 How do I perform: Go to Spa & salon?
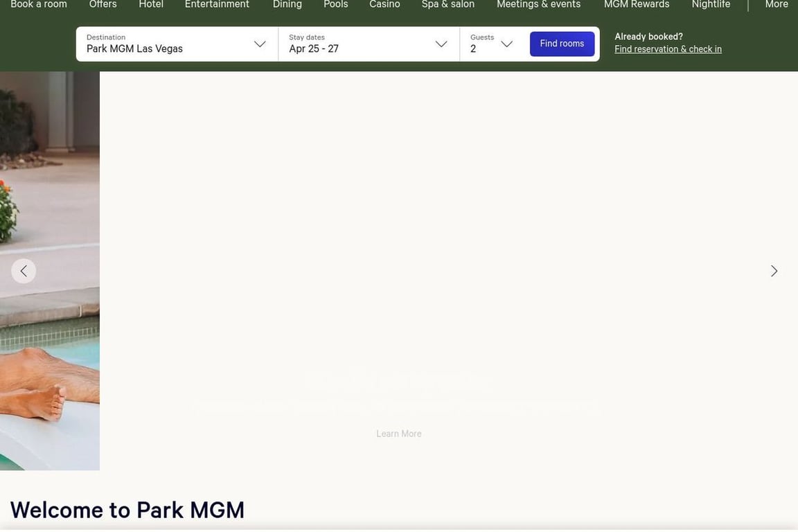[x=448, y=5]
